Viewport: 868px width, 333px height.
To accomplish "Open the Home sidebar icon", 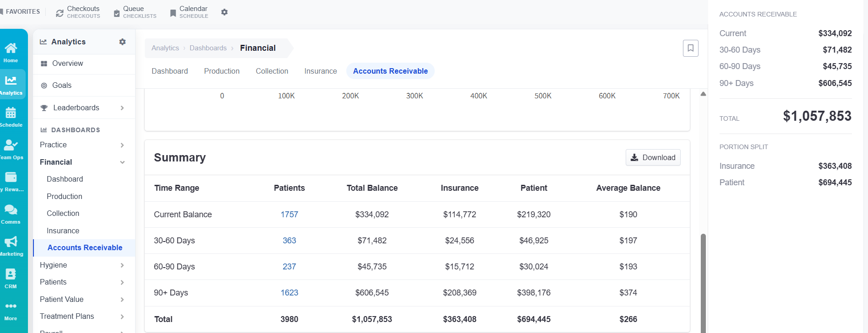I will point(11,53).
